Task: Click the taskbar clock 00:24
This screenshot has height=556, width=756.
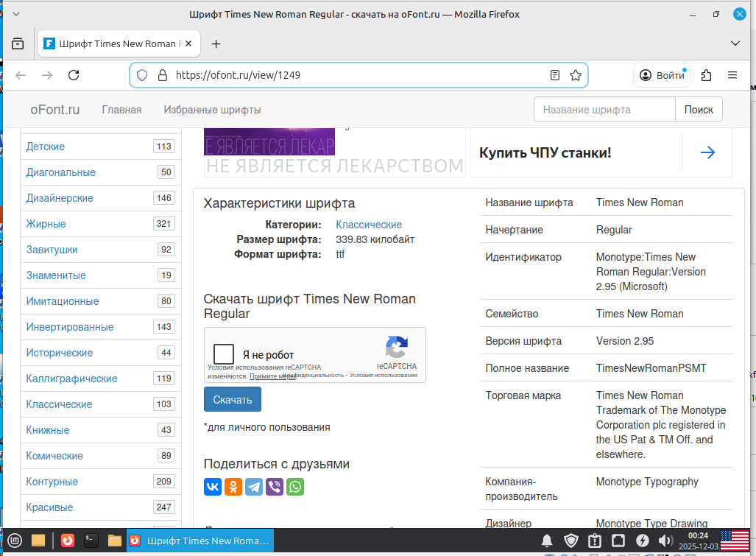Action: point(698,535)
